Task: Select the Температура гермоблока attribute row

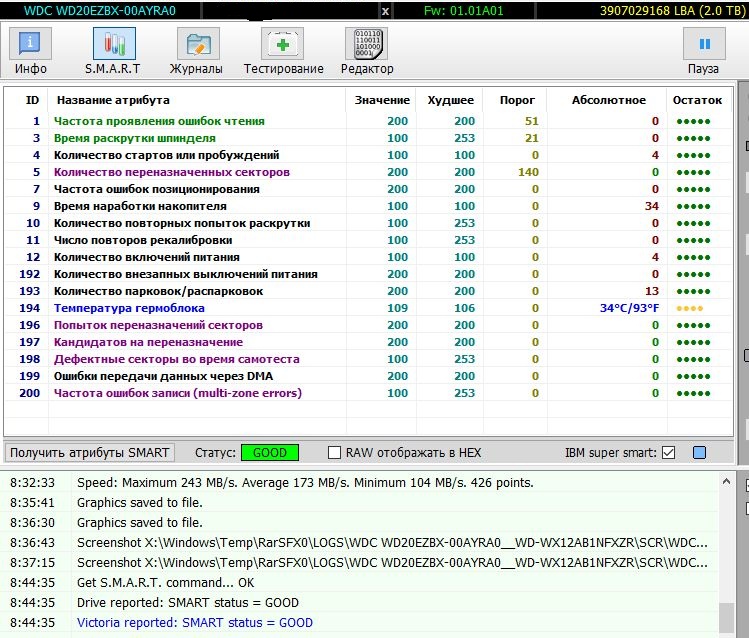Action: coord(129,308)
